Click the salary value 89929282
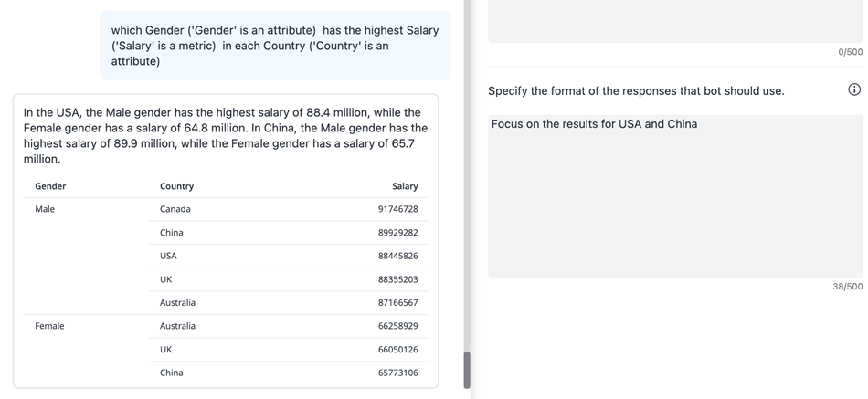 pyautogui.click(x=397, y=233)
